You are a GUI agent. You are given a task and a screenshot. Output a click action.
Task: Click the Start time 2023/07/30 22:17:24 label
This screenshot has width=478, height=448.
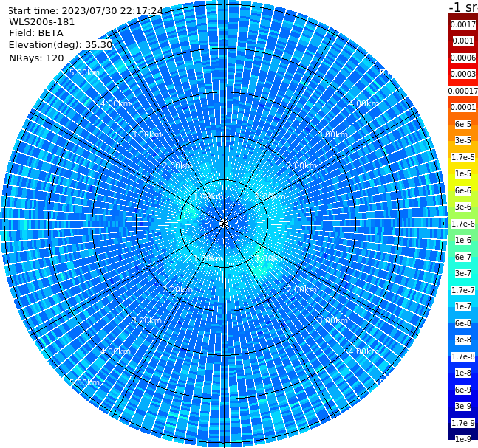tap(85, 11)
